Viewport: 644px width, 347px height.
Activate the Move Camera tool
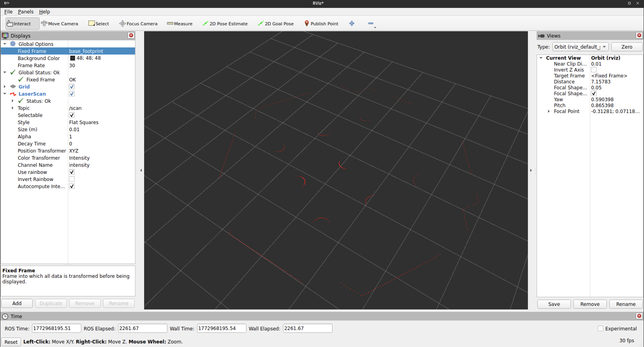(60, 24)
